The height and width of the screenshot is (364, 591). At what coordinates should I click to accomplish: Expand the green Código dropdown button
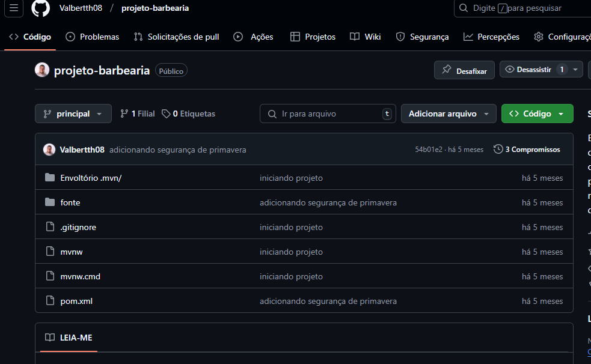click(x=537, y=114)
